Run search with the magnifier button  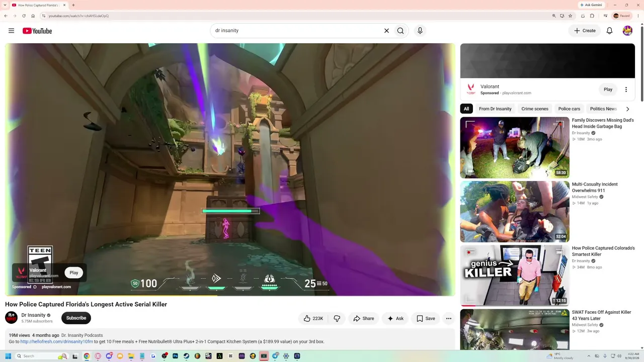point(400,31)
